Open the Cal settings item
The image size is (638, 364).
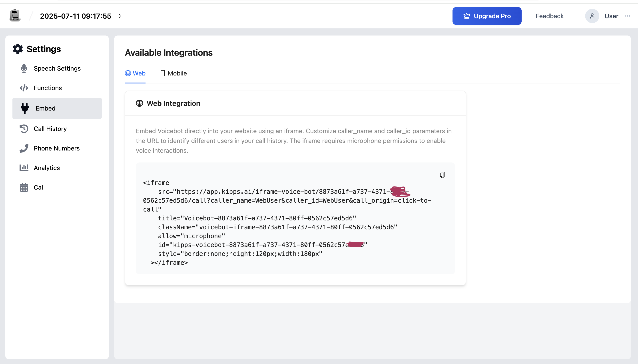[x=57, y=187]
